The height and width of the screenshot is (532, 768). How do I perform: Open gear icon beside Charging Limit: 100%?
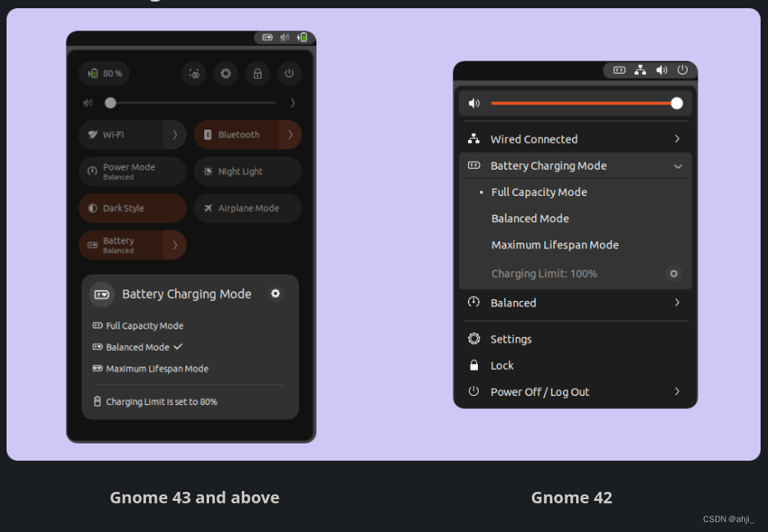tap(674, 274)
